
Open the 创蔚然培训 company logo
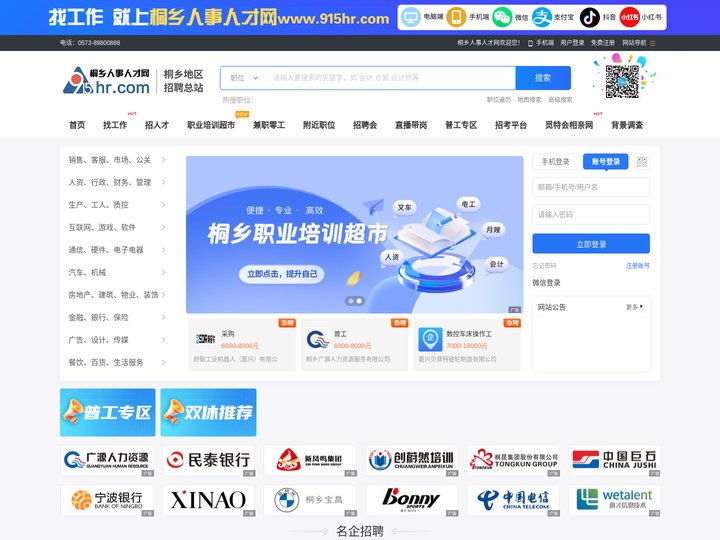(x=411, y=460)
